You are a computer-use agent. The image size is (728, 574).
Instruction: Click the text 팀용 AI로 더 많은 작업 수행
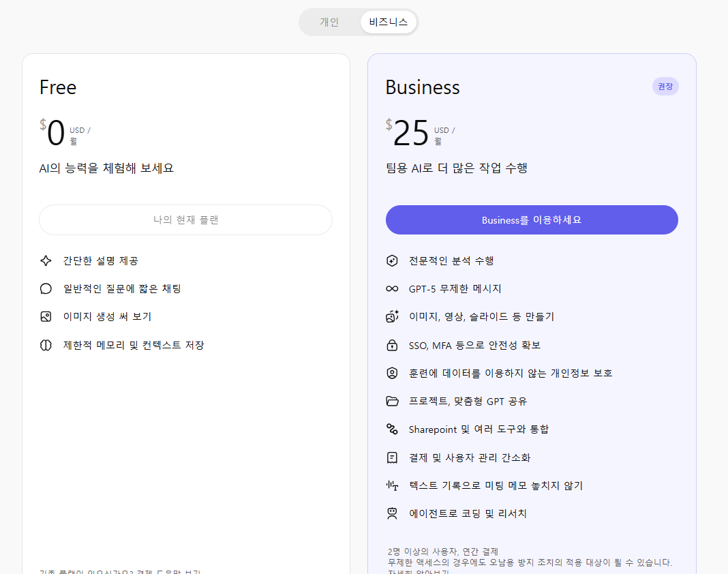click(x=457, y=168)
